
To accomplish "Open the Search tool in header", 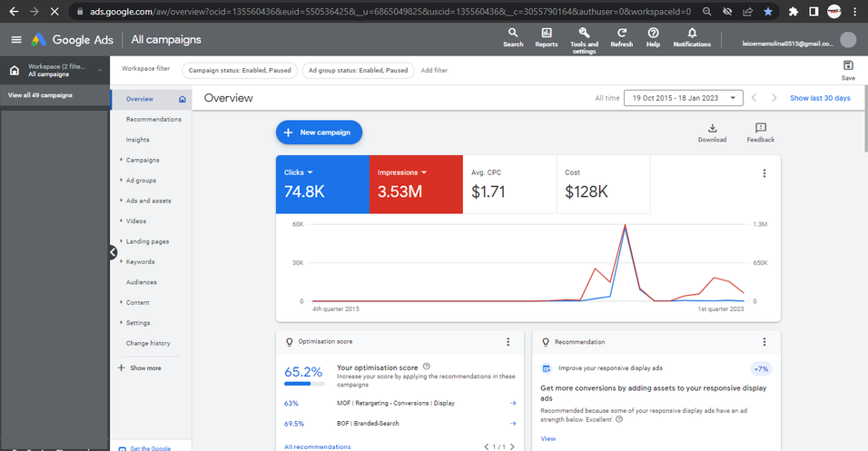I will pyautogui.click(x=513, y=36).
